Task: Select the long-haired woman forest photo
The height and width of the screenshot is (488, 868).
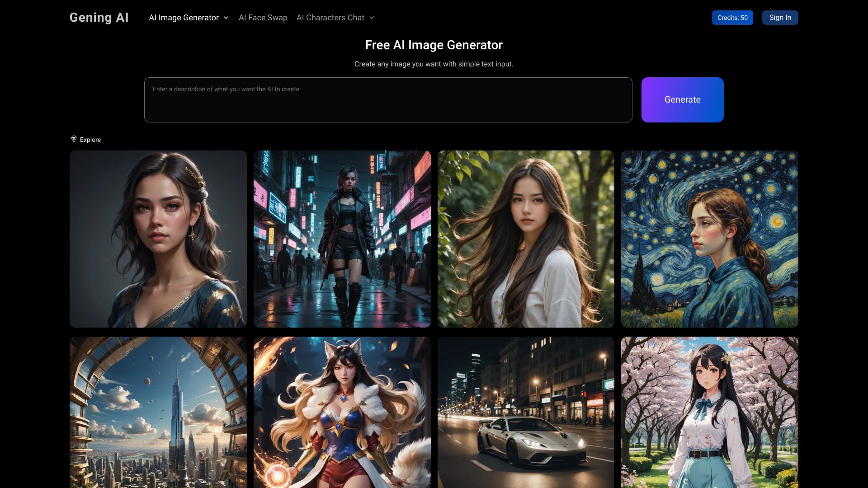Action: (526, 239)
